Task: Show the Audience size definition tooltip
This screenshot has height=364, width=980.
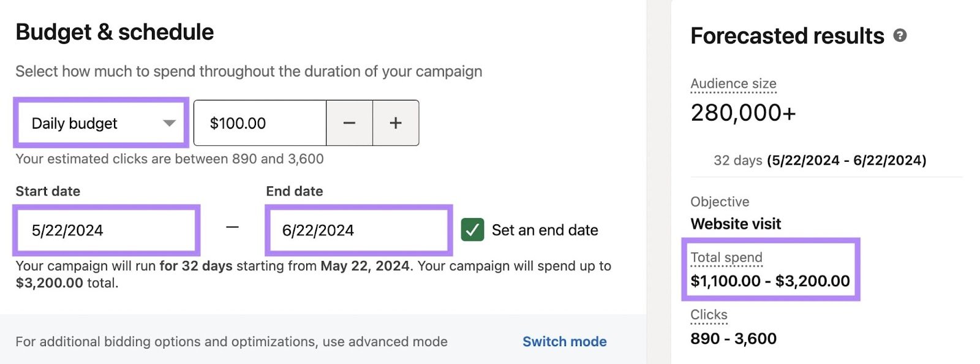Action: coord(733,83)
